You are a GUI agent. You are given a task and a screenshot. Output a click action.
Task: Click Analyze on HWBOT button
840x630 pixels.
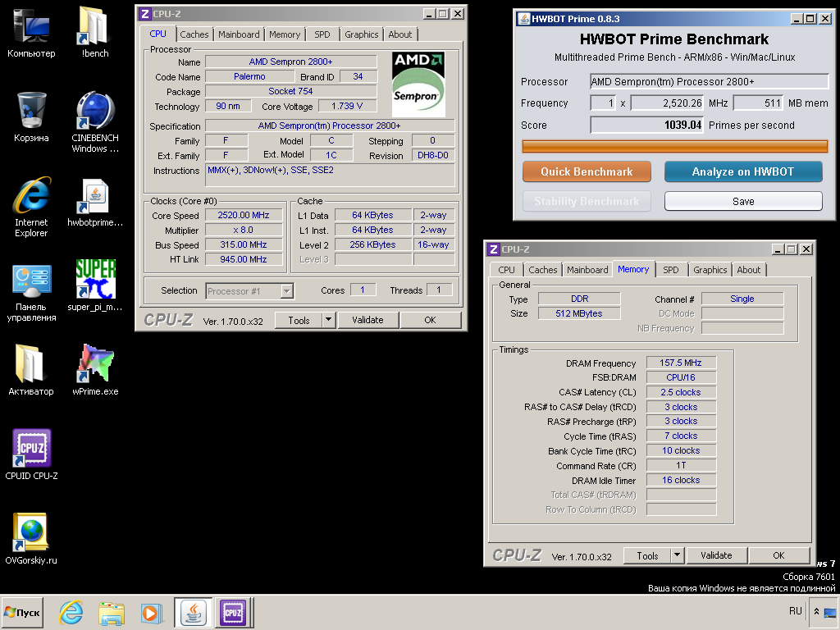coord(743,171)
